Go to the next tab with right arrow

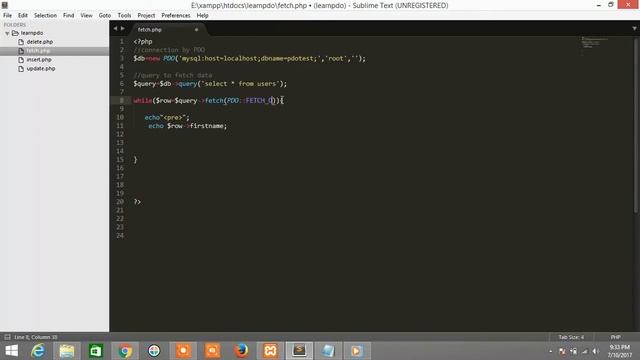coord(122,29)
